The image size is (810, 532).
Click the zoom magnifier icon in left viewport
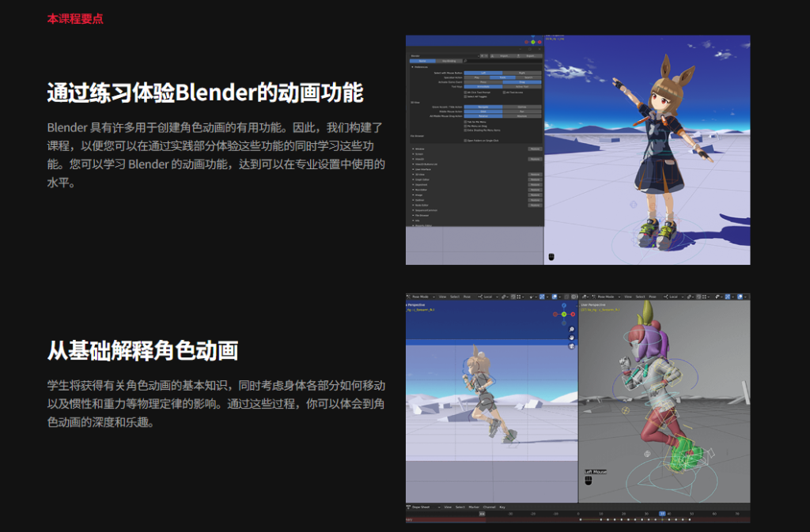click(572, 329)
